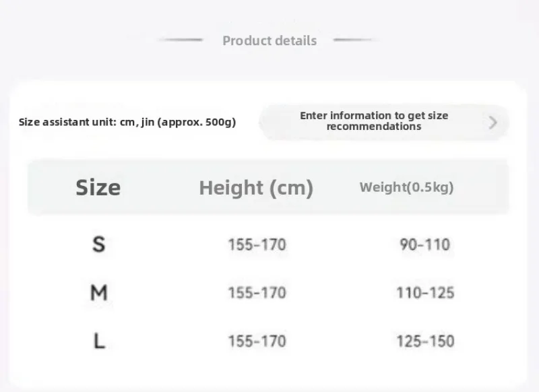Select the M size row label

click(98, 293)
